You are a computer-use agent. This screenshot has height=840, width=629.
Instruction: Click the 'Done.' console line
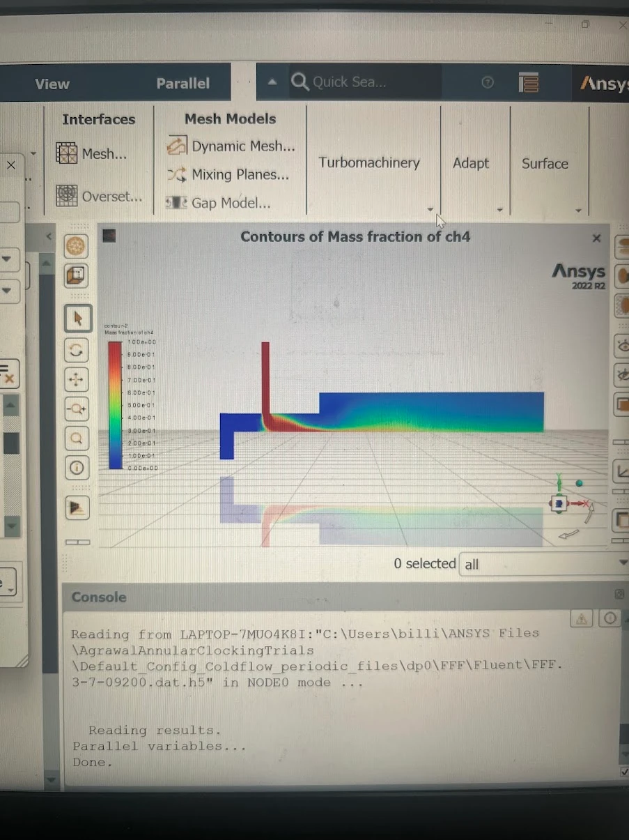click(x=92, y=763)
